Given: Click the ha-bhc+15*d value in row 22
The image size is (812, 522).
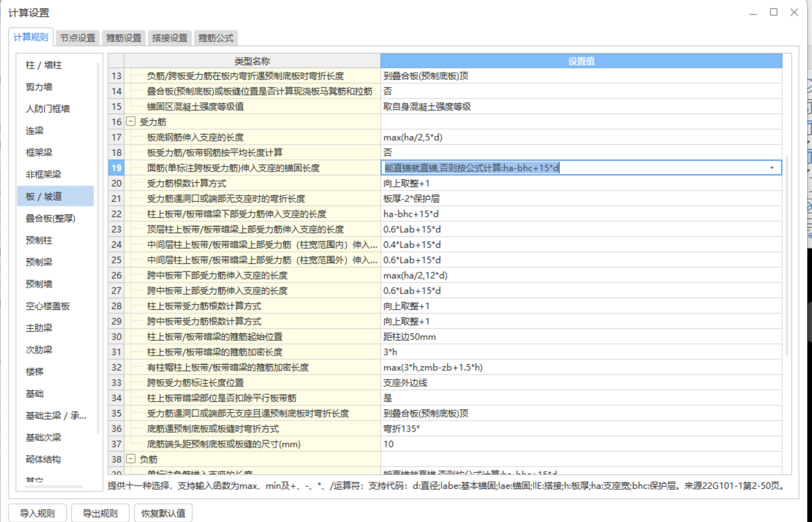Looking at the screenshot, I should click(581, 214).
